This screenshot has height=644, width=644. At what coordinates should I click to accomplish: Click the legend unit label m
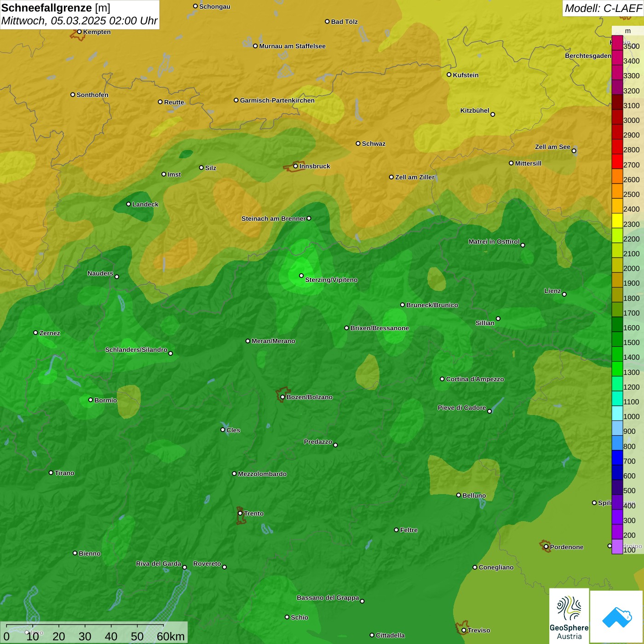point(628,31)
